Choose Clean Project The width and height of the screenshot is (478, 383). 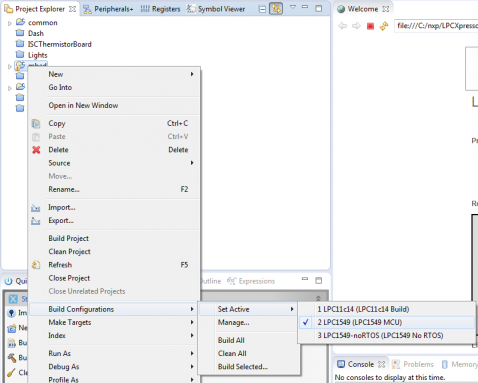115,252
